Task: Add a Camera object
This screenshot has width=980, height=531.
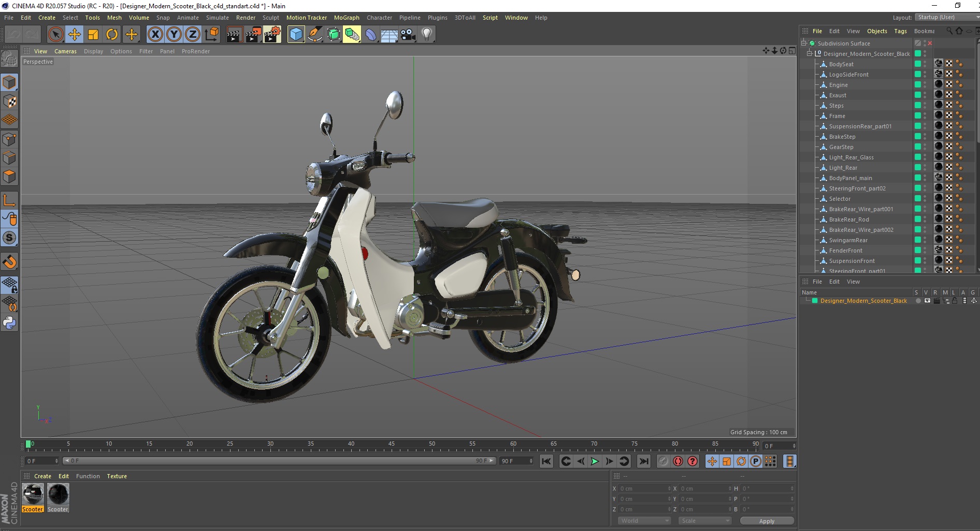Action: [408, 35]
